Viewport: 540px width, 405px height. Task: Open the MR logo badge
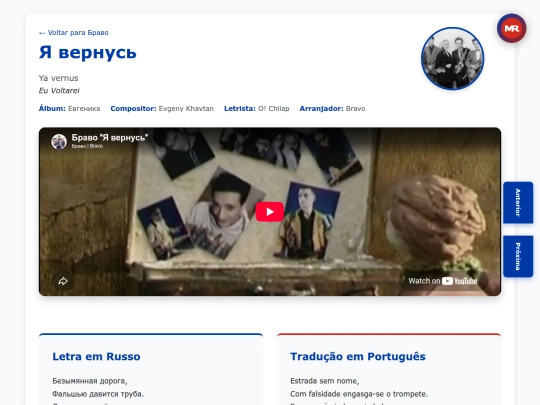tap(511, 29)
